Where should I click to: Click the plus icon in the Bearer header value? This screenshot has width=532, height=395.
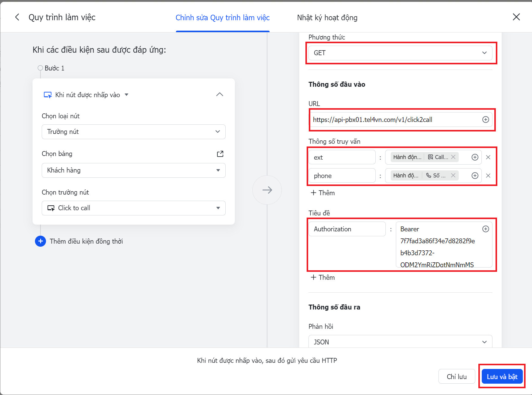coord(485,229)
